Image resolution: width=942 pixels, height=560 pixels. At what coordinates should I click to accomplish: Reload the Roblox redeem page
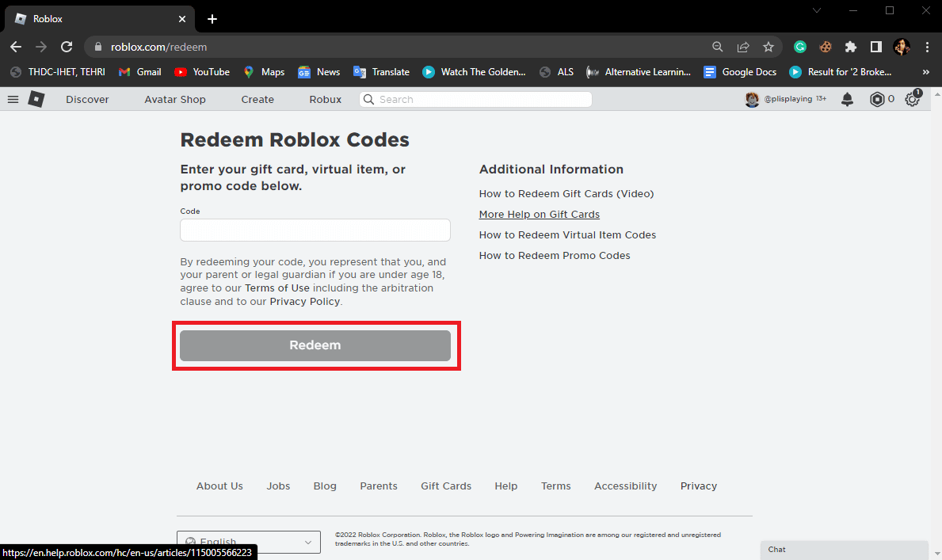pyautogui.click(x=67, y=47)
